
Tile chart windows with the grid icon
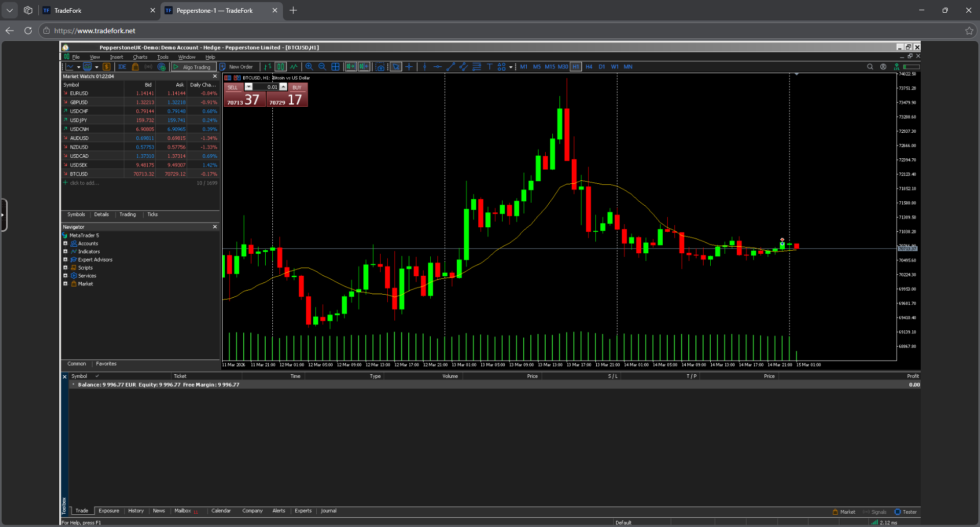[336, 67]
